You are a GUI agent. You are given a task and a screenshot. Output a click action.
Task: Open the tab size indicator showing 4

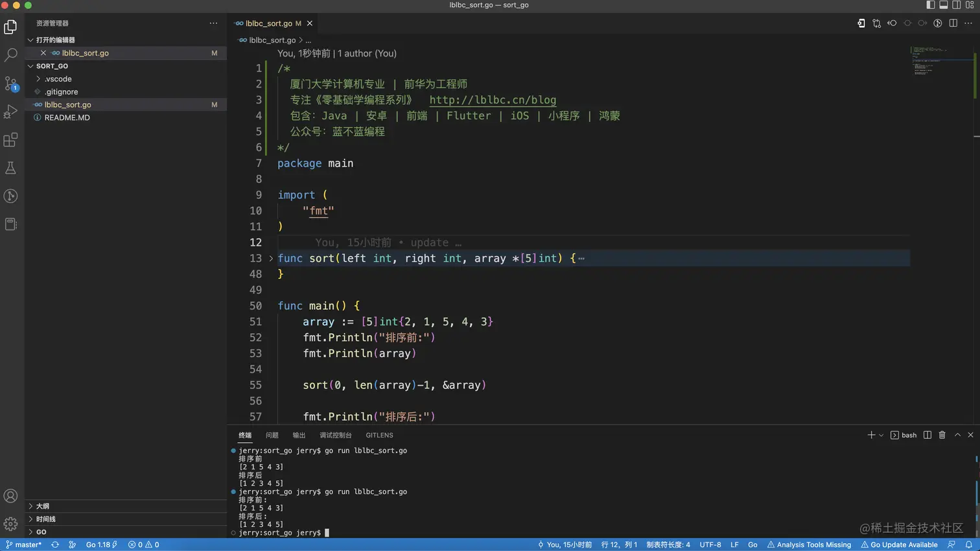[x=668, y=545]
